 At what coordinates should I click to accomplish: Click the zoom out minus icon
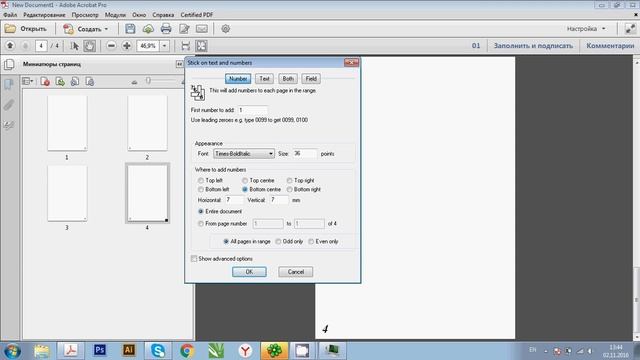(111, 46)
